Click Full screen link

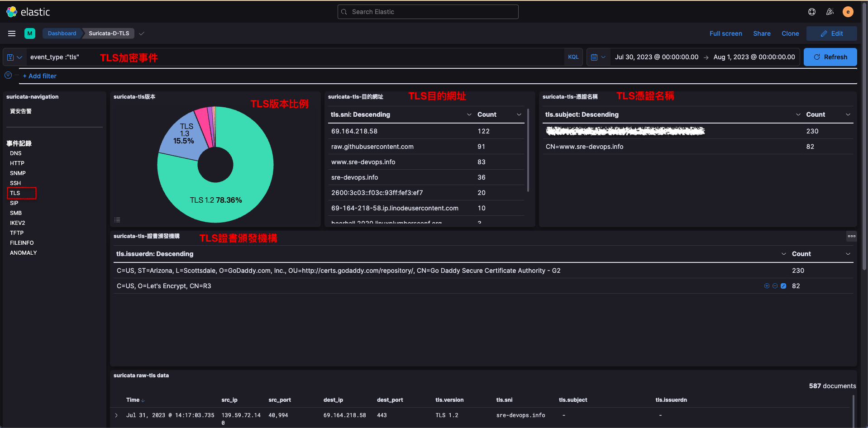point(726,33)
